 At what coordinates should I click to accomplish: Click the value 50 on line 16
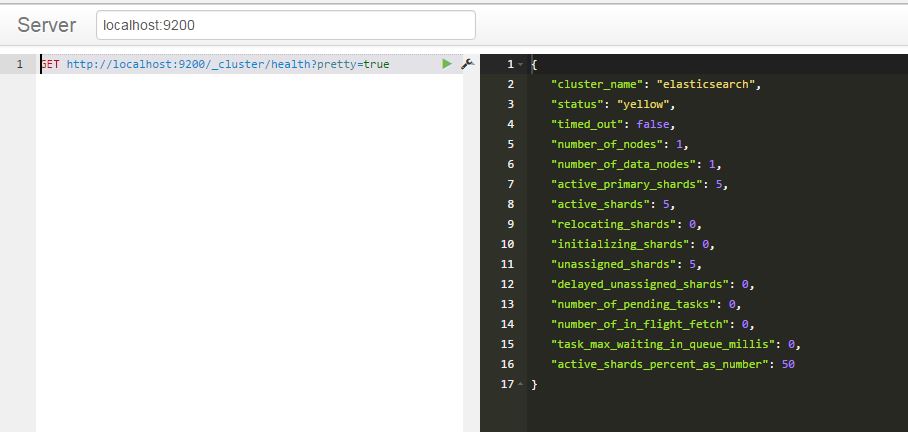pyautogui.click(x=788, y=364)
